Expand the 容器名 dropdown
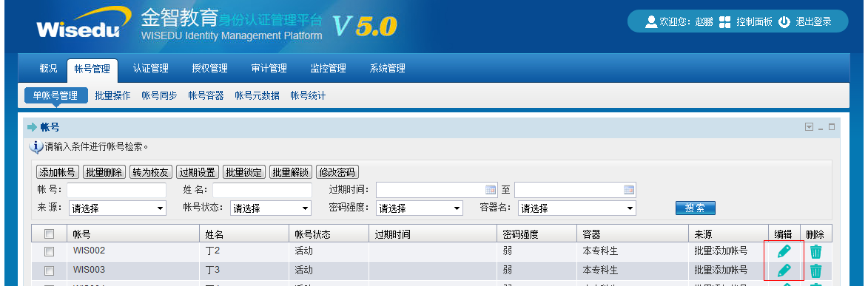The height and width of the screenshot is (286, 868). tap(577, 208)
